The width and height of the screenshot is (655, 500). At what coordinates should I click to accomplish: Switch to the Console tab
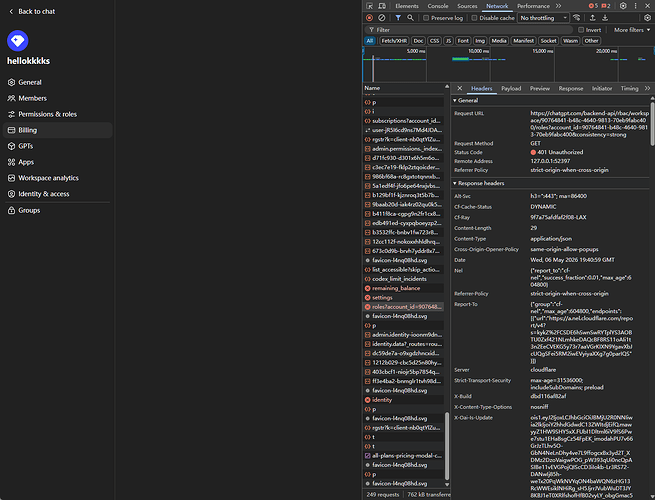pyautogui.click(x=438, y=6)
